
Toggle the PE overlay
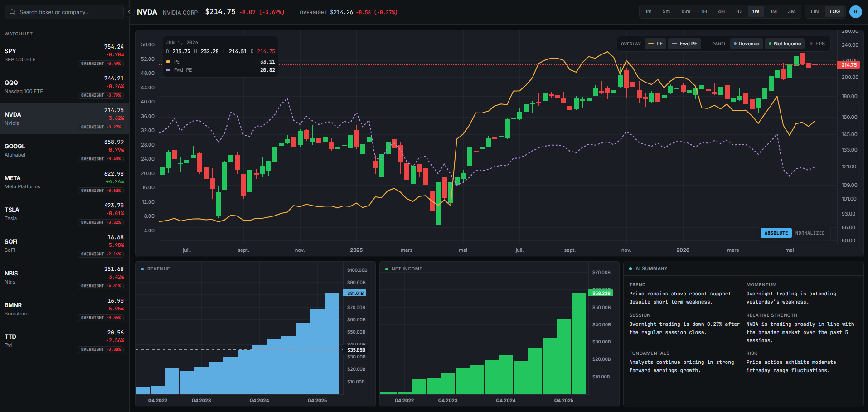pyautogui.click(x=655, y=44)
